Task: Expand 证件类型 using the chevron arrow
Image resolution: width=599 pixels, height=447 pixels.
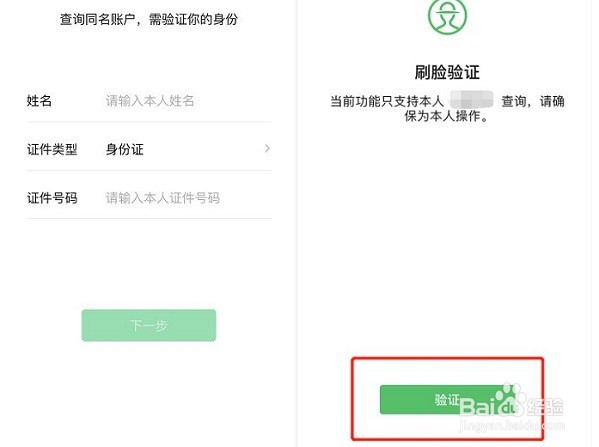Action: click(267, 148)
